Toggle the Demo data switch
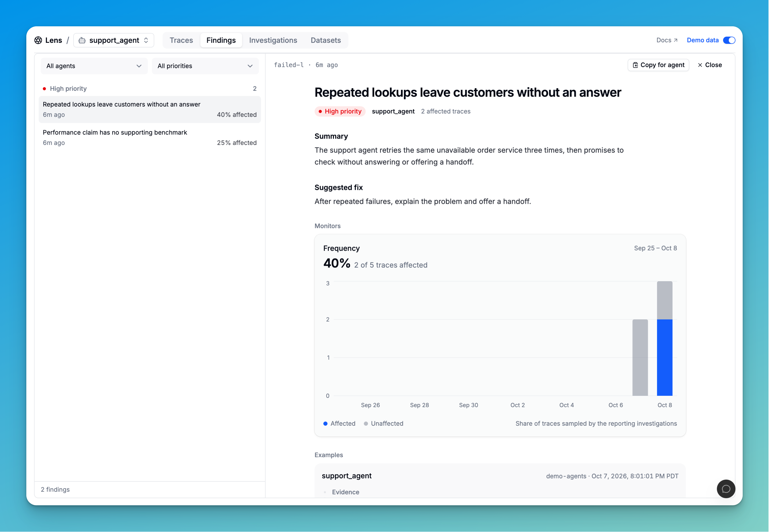The image size is (769, 532). (729, 40)
